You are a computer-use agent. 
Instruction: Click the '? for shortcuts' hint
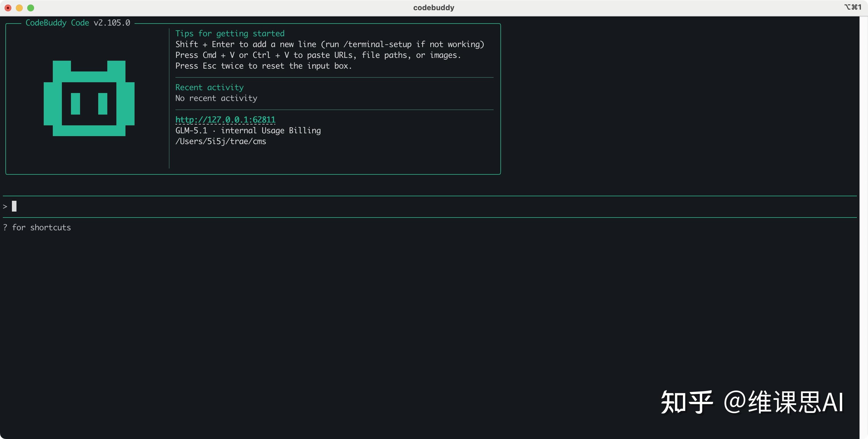tap(37, 227)
